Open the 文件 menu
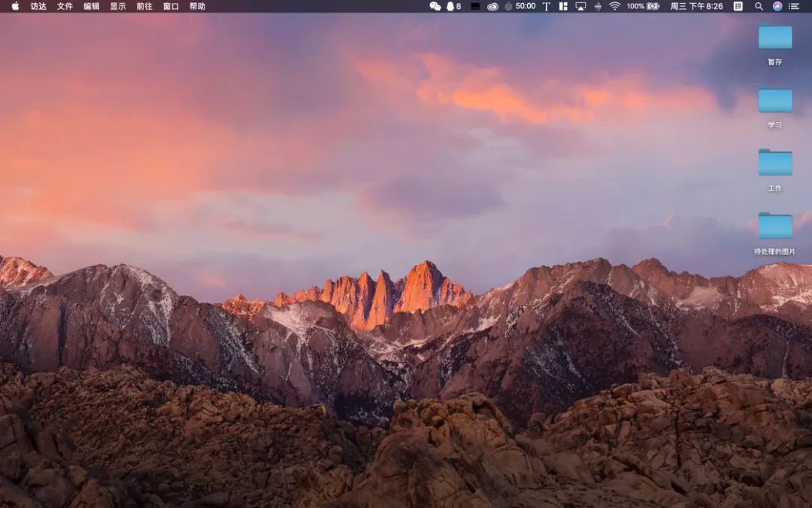Screen dimensions: 812x508 (65, 6)
